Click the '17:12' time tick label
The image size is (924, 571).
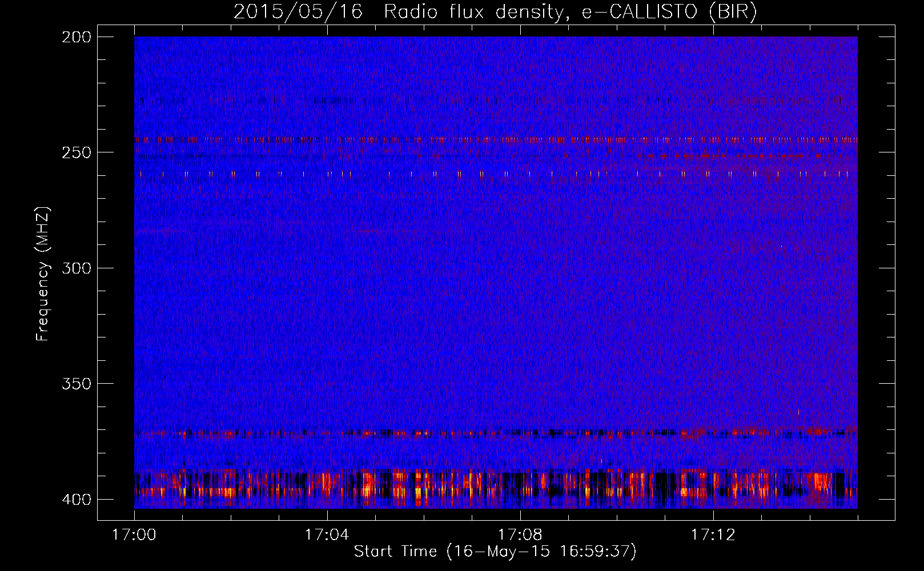(x=713, y=535)
